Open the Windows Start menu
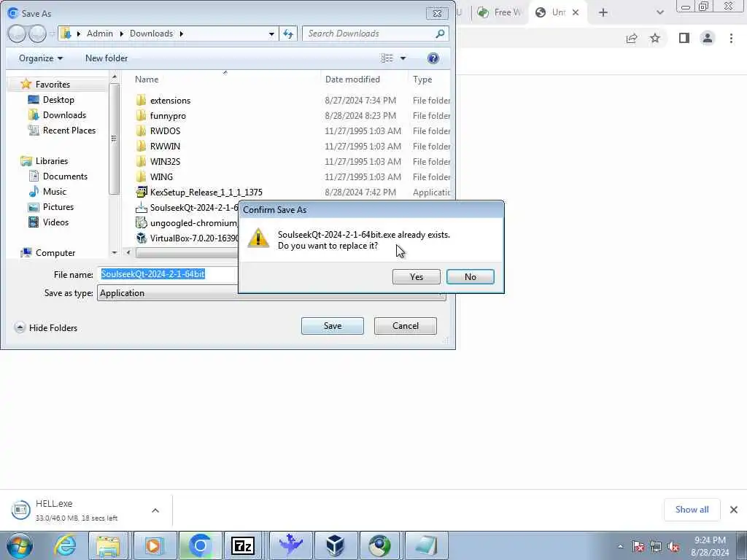This screenshot has height=560, width=747. [x=19, y=545]
